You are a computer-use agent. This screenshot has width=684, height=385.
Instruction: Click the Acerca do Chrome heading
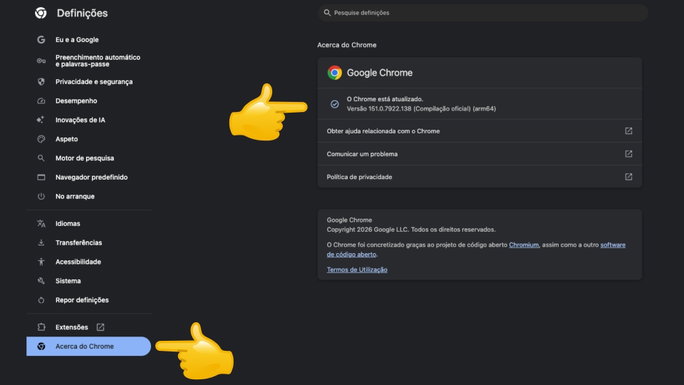click(x=347, y=45)
